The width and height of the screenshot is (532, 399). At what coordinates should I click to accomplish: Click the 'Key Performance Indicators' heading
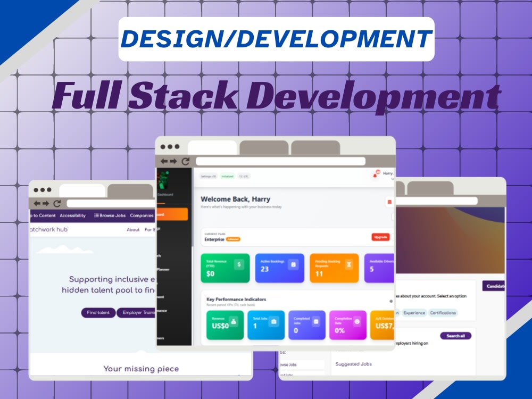pos(236,299)
